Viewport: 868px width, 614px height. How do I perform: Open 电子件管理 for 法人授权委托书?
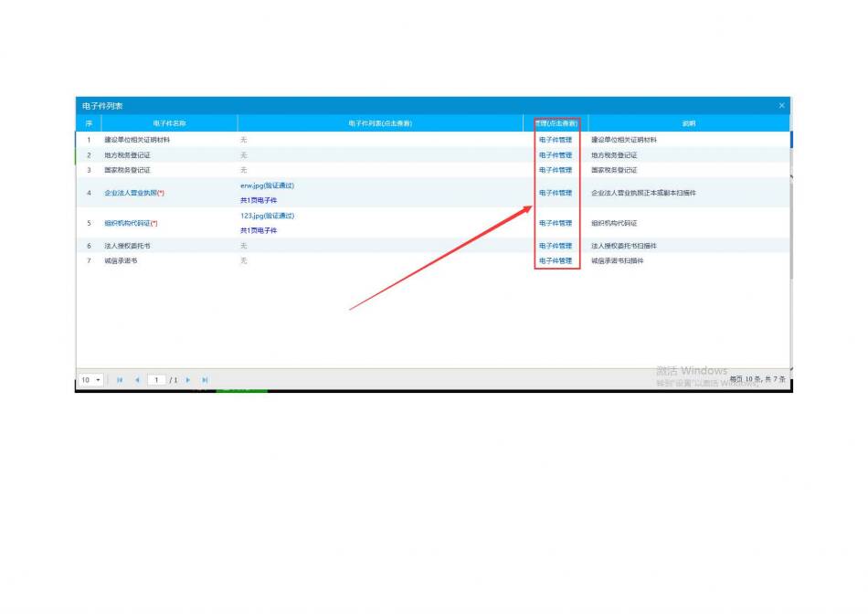point(556,246)
